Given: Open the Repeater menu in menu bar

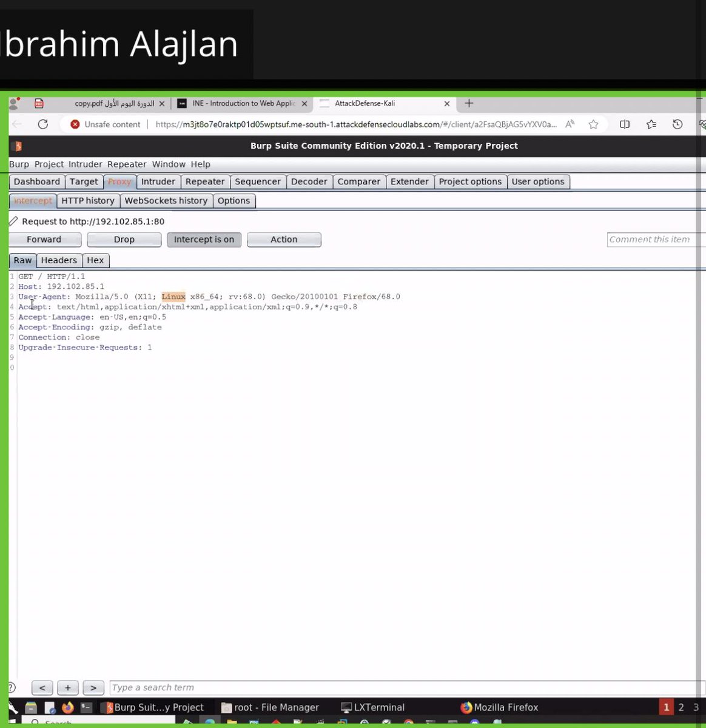Looking at the screenshot, I should pos(127,164).
